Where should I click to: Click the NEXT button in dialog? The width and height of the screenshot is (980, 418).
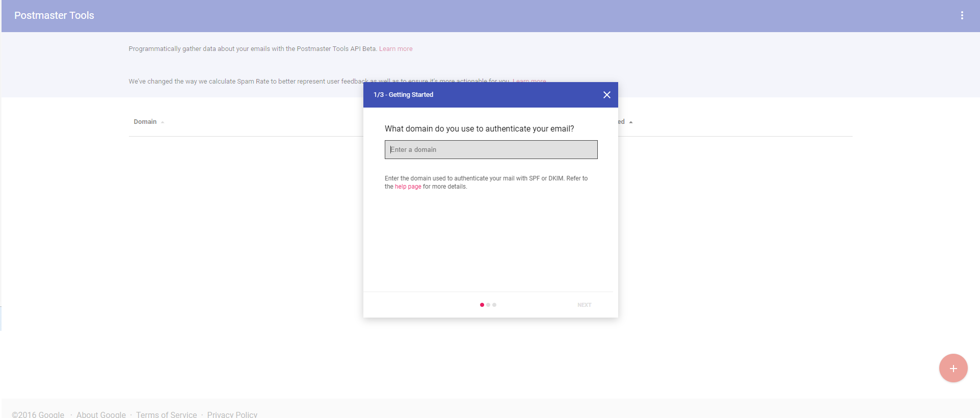[x=584, y=305]
